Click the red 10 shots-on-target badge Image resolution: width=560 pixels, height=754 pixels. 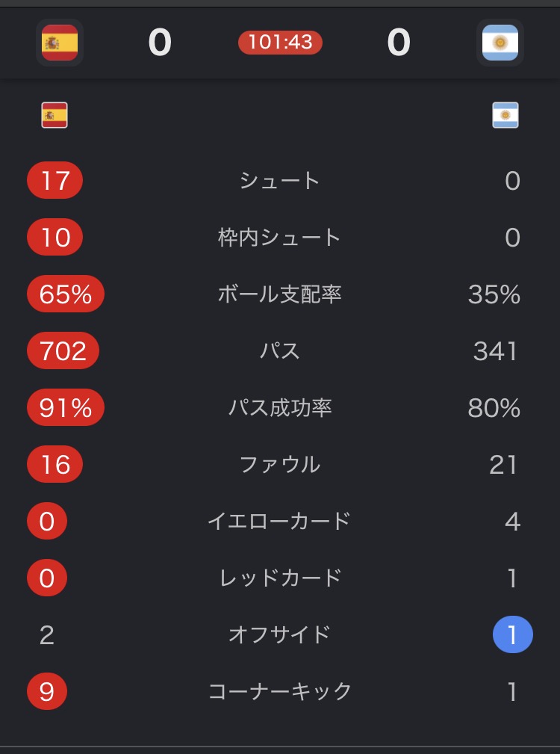tap(55, 237)
